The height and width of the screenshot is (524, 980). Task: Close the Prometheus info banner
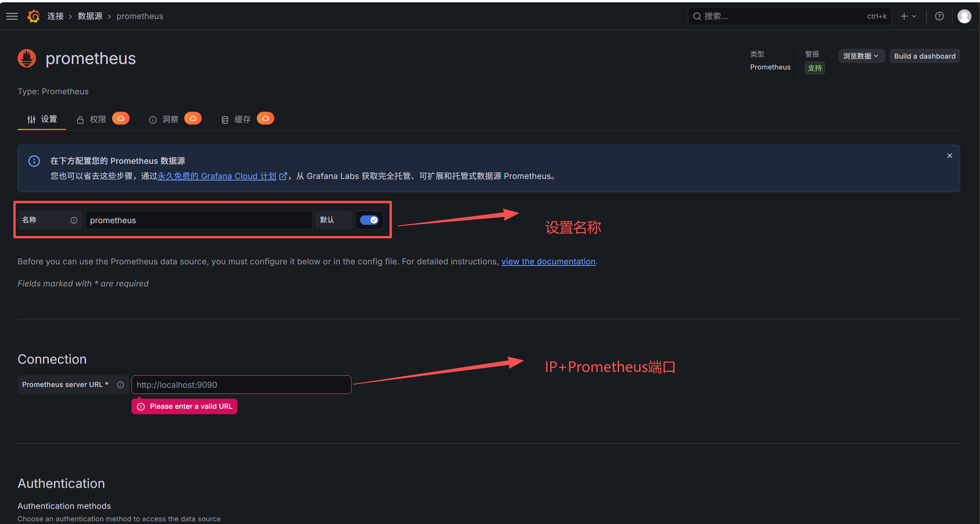tap(949, 156)
